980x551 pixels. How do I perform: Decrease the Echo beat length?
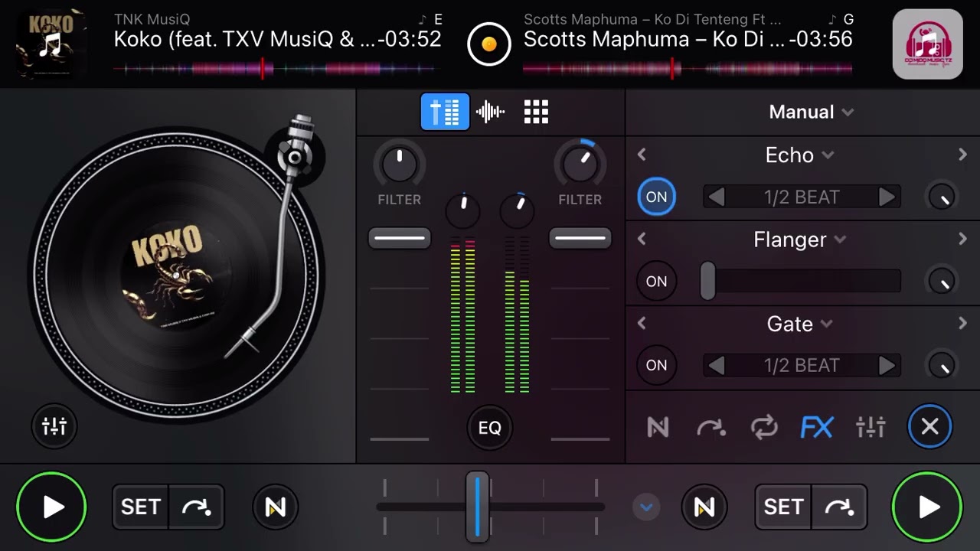coord(716,197)
